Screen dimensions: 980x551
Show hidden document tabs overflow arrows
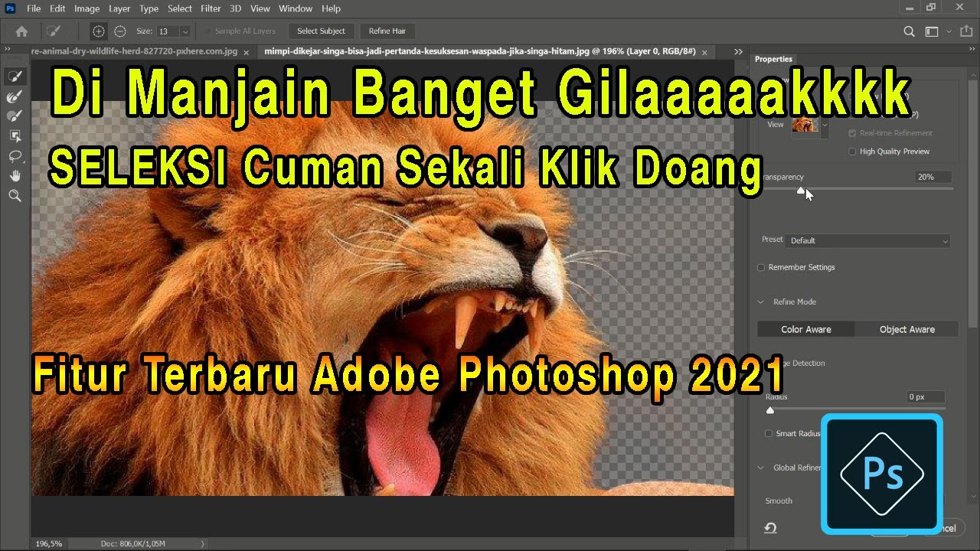tap(738, 51)
